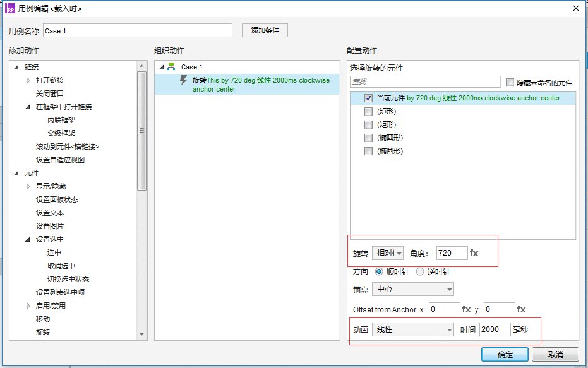
Task: Select the 设置面板状态 action
Action: point(57,199)
